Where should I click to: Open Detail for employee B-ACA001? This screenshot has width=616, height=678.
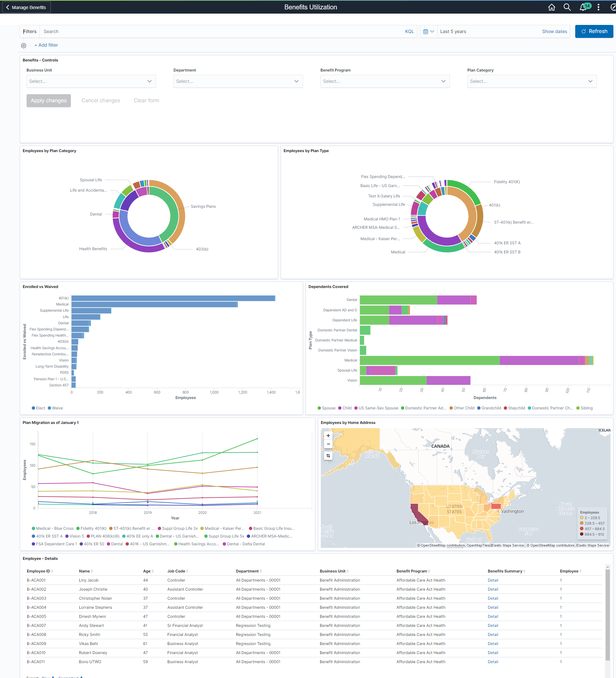coord(493,580)
